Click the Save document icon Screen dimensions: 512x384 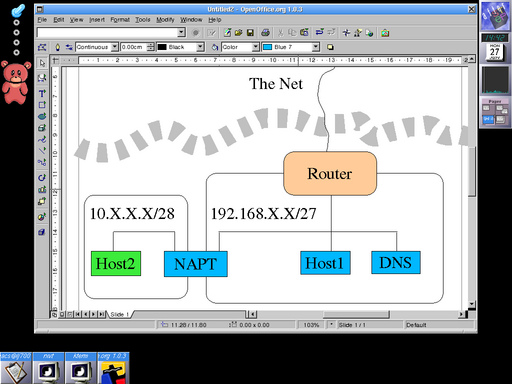point(250,33)
